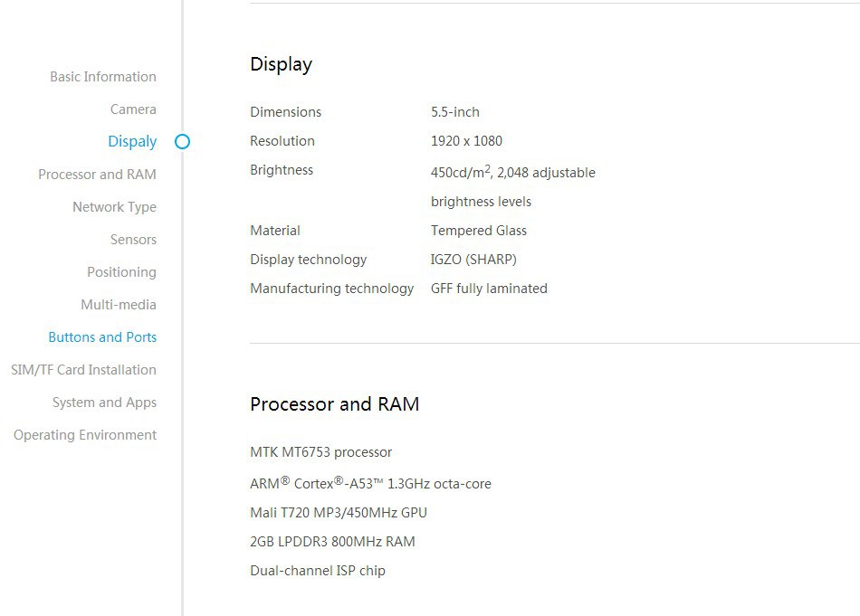Navigate to Operating Environment section
The width and height of the screenshot is (860, 616).
pyautogui.click(x=85, y=435)
